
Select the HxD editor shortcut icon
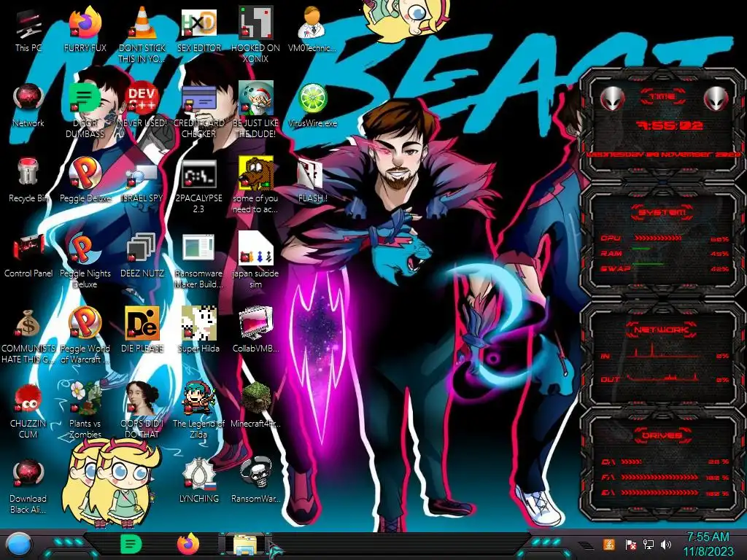pos(198,23)
